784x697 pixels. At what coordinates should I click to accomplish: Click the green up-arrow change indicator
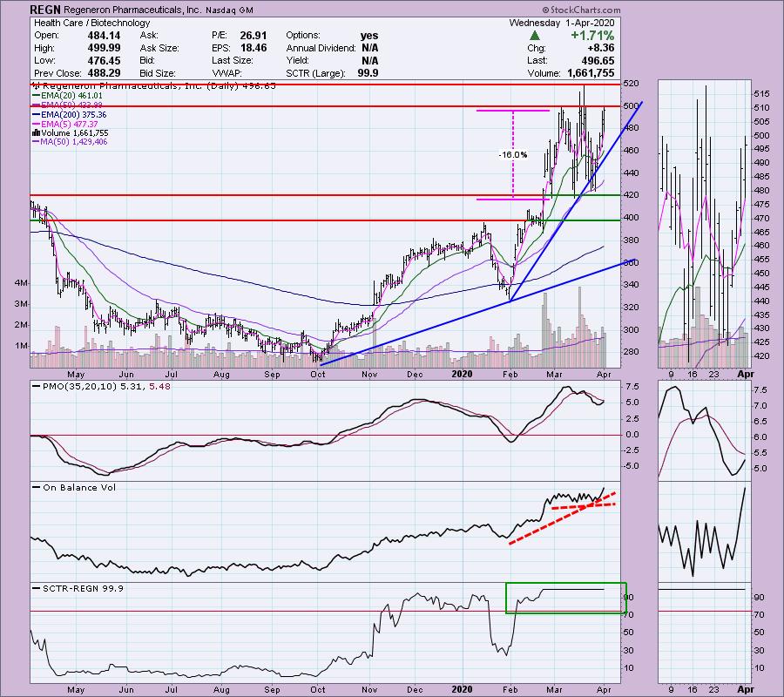point(535,36)
